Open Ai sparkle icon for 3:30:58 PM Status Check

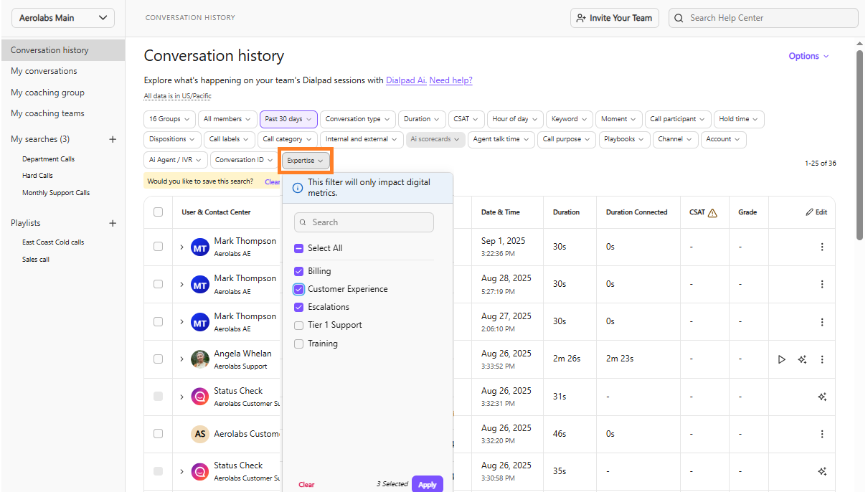pos(822,471)
